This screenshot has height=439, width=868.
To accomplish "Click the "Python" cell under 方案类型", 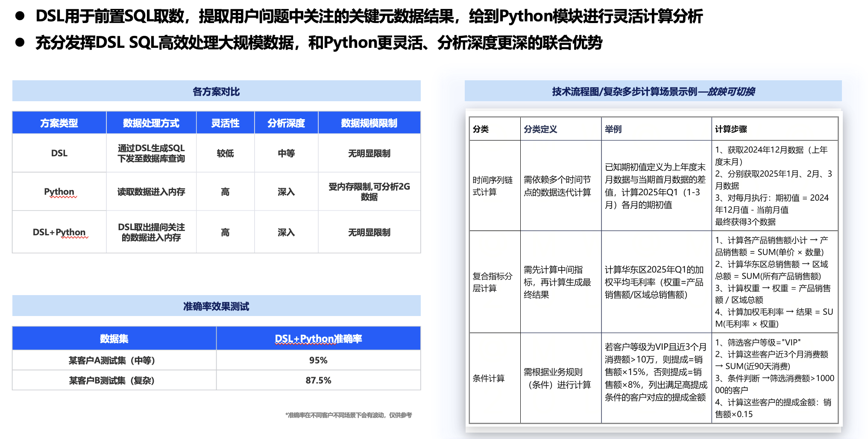I will point(59,191).
